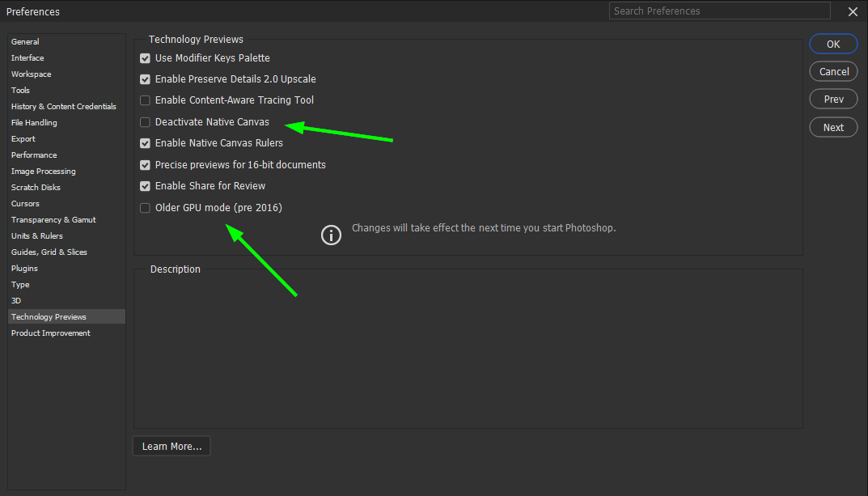Enable the Content-Aware Tracing Tool checkbox

pos(145,100)
